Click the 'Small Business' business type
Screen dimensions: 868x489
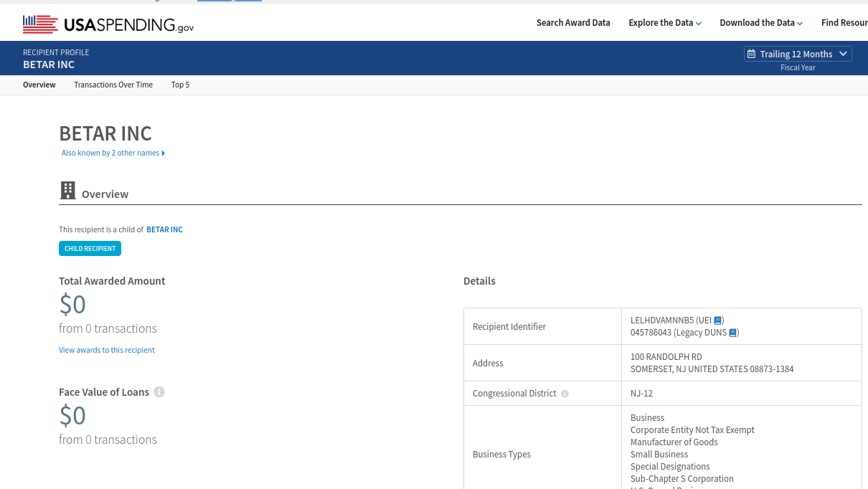pyautogui.click(x=659, y=455)
